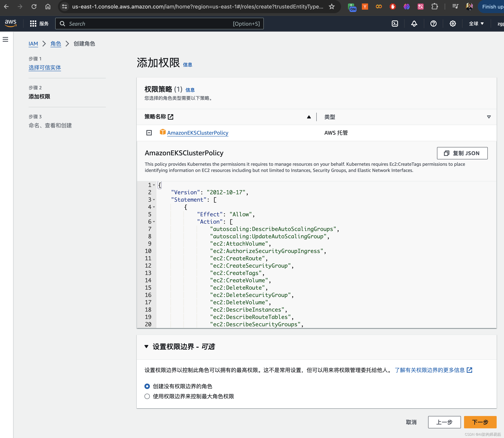Image resolution: width=504 pixels, height=438 pixels.
Task: Open the media control playlist icon
Action: tap(455, 7)
